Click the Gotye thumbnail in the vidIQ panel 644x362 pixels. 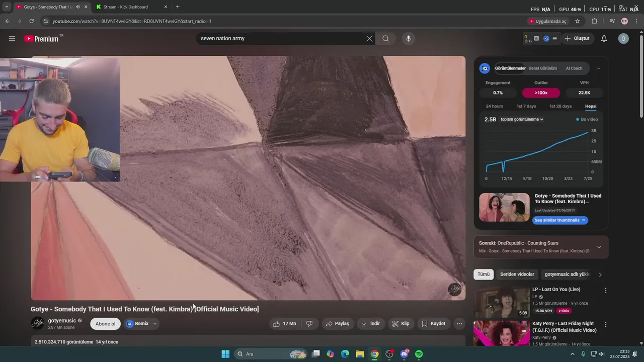point(504,208)
